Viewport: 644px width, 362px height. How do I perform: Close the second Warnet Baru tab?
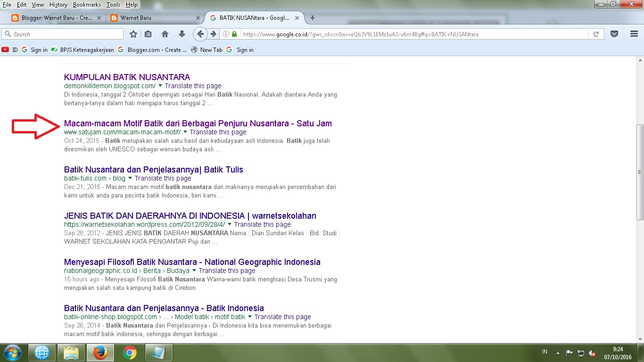(x=198, y=18)
